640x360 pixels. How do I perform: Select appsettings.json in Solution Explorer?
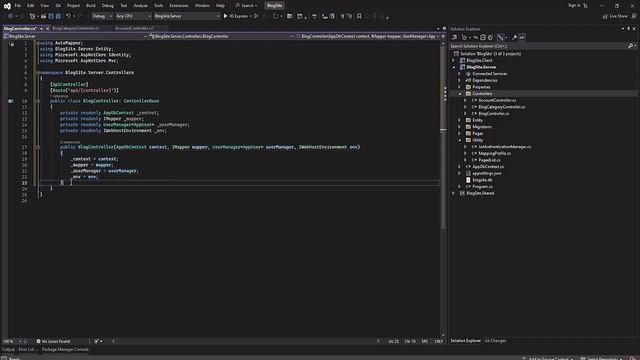click(487, 173)
